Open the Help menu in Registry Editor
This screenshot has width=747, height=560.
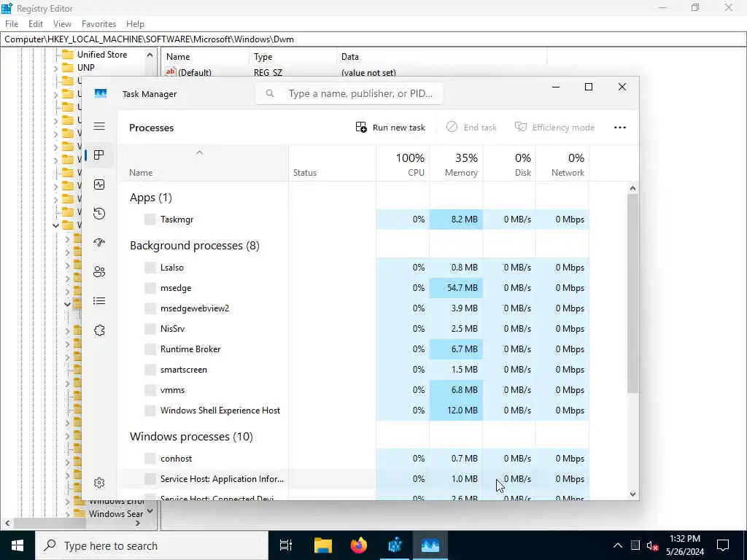pos(135,24)
